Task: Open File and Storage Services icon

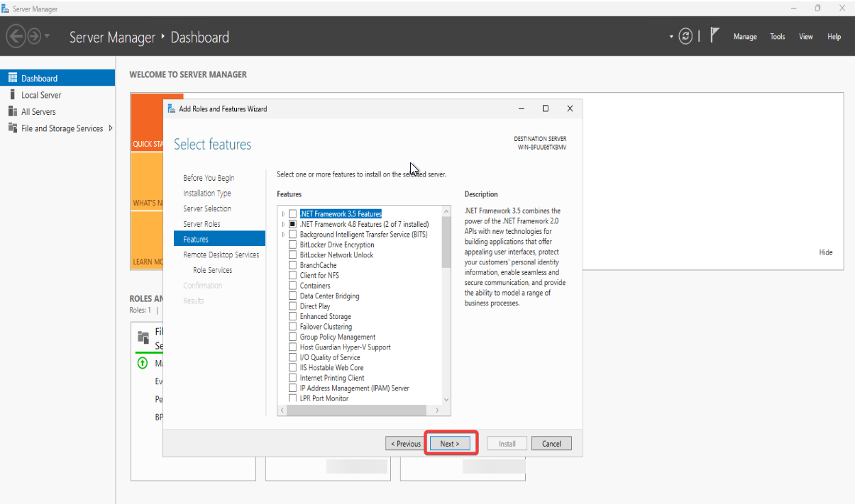Action: 12,128
